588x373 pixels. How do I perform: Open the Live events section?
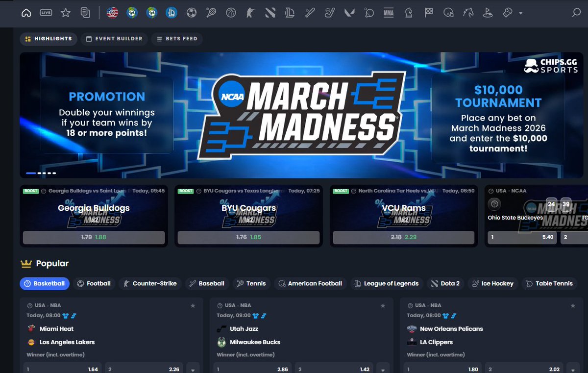tap(46, 13)
